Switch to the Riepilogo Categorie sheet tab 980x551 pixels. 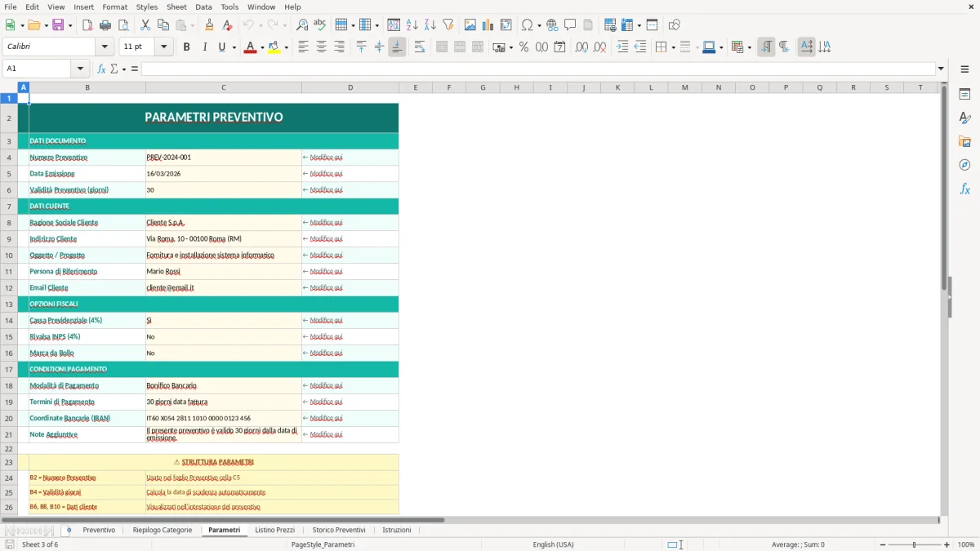tap(163, 530)
